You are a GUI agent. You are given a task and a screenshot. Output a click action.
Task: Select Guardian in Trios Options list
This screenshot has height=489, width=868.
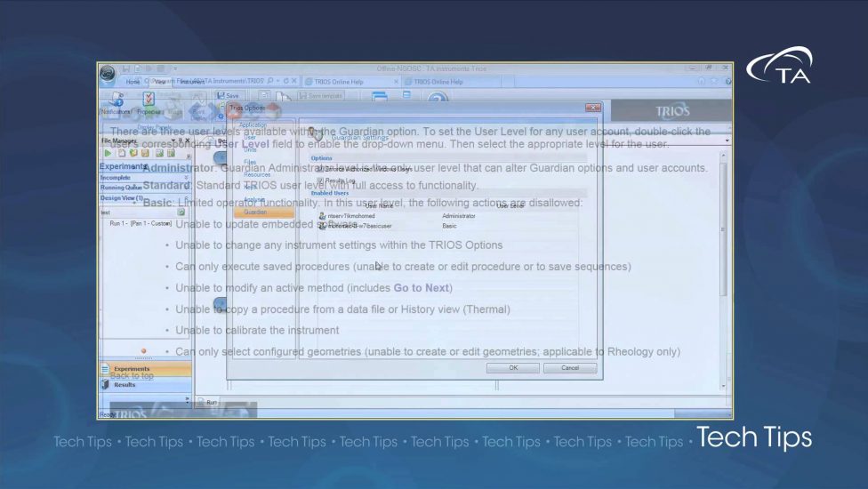click(x=255, y=212)
